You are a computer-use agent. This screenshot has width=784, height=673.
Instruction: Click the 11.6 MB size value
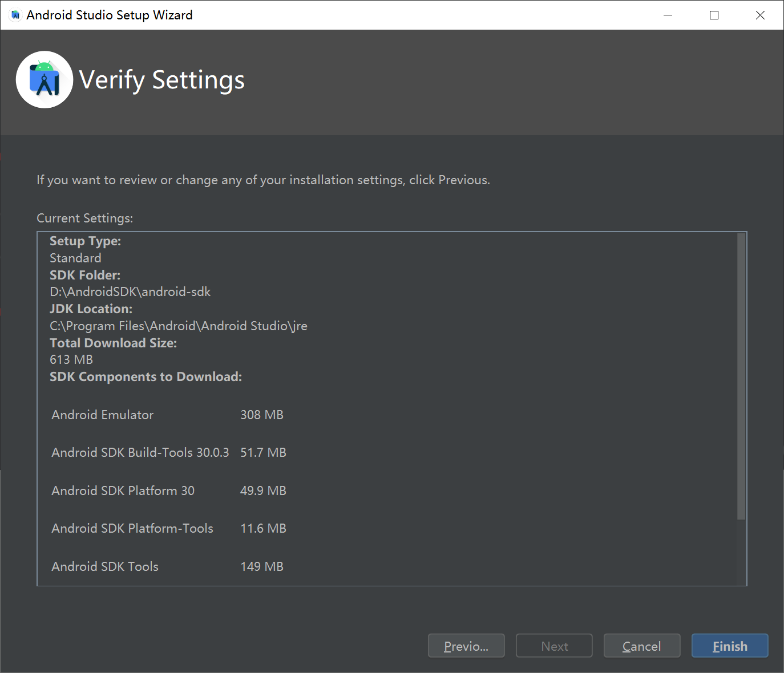point(263,528)
